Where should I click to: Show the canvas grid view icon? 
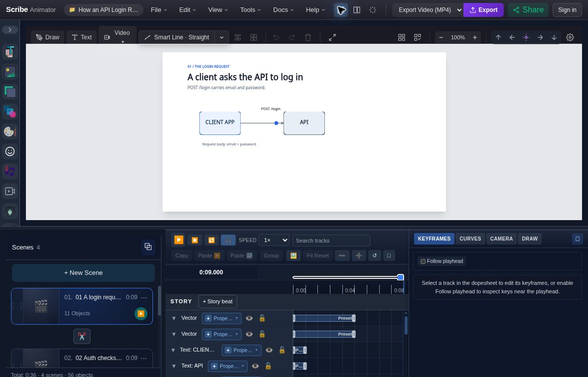click(x=402, y=37)
